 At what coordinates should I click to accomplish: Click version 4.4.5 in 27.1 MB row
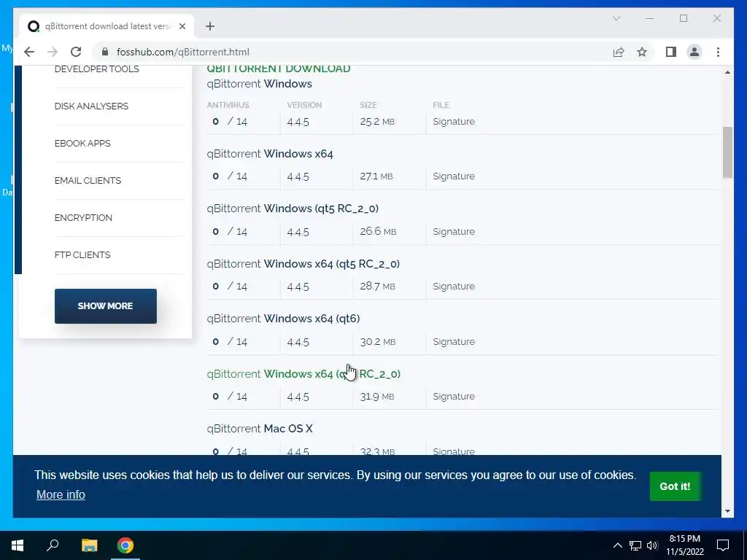pos(298,176)
